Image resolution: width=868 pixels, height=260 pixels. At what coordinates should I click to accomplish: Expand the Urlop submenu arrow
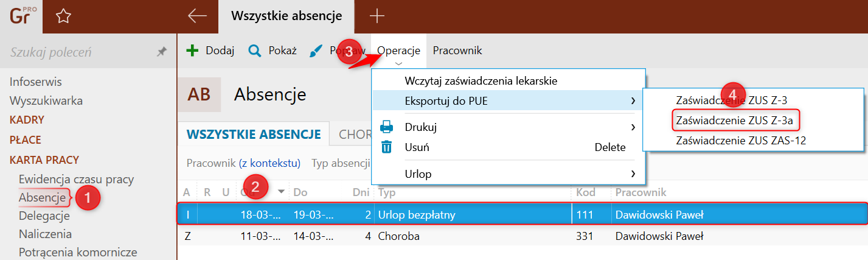tap(633, 174)
